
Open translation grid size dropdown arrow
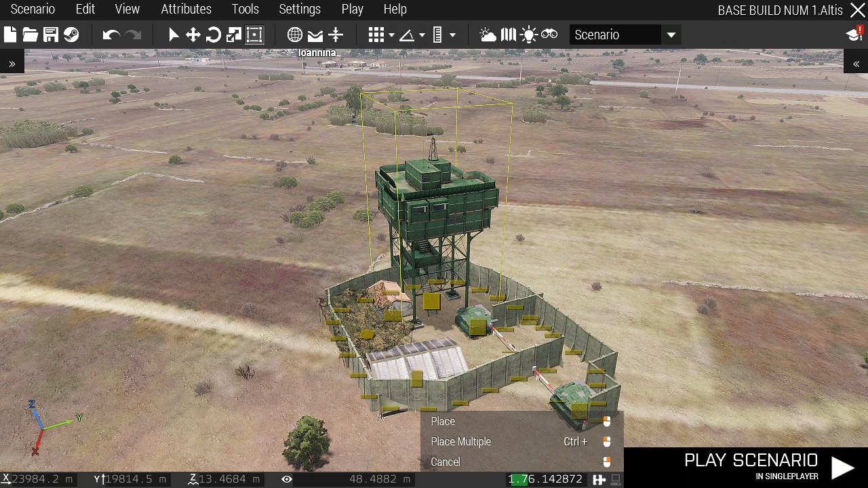click(x=391, y=35)
